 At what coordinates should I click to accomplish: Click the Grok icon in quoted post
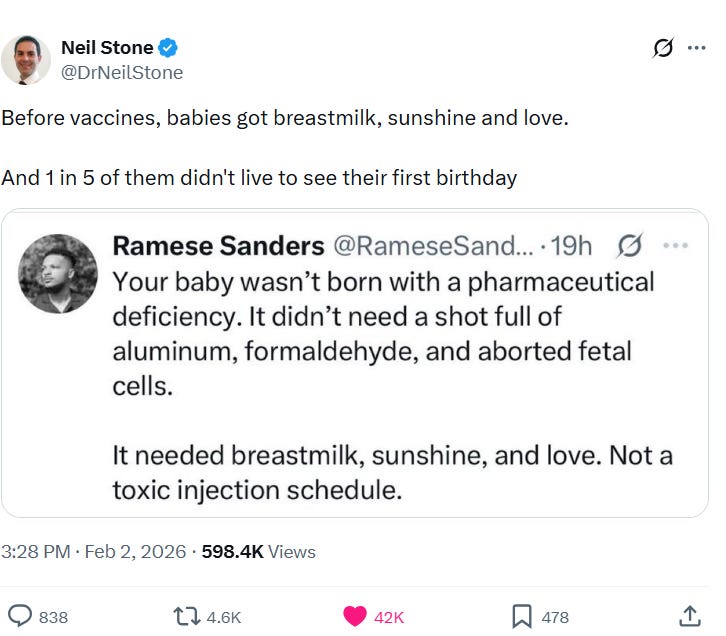[630, 245]
